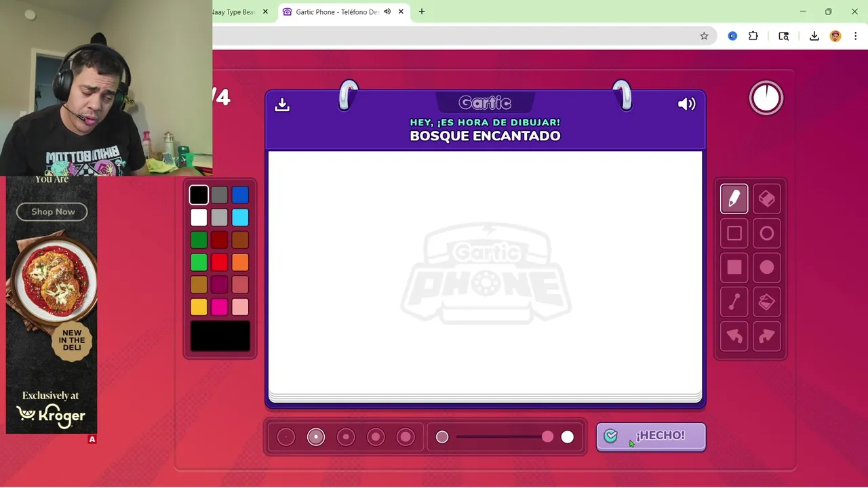Pick the hot pink color swatch
868x488 pixels.
219,307
